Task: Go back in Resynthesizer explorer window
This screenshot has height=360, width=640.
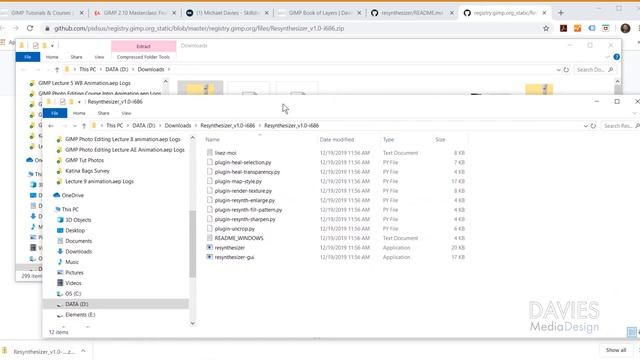Action: point(51,126)
